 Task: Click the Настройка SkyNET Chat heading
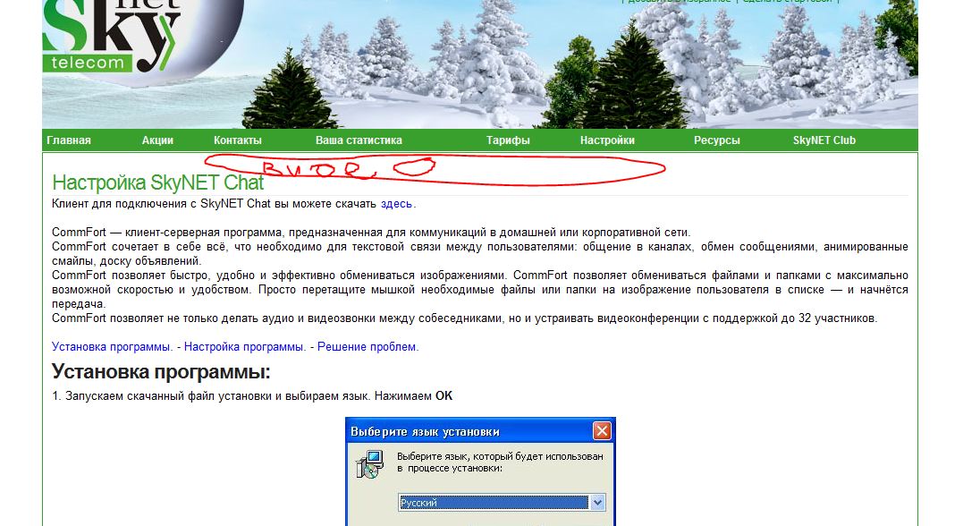point(158,182)
